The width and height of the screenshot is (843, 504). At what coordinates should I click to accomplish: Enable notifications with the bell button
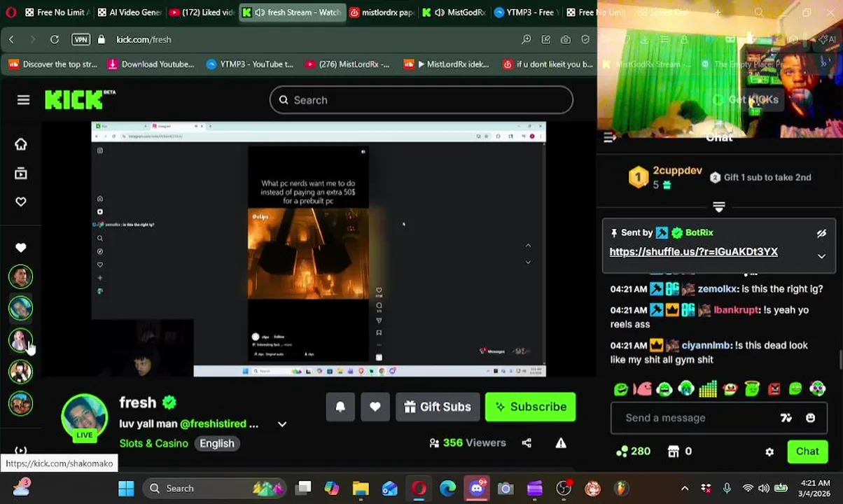pyautogui.click(x=340, y=407)
